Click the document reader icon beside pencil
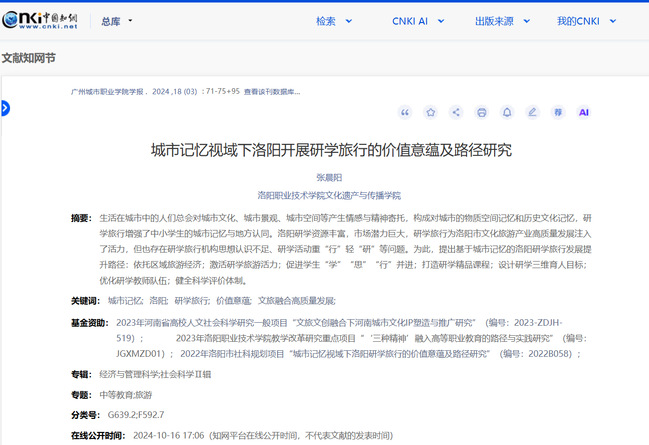The height and width of the screenshot is (445, 649). tap(558, 113)
